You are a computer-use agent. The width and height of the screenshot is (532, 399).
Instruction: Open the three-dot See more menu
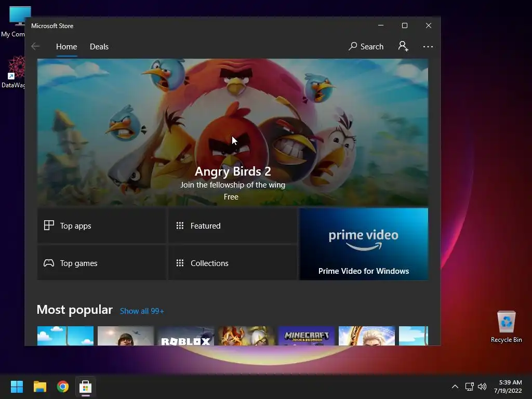(428, 46)
